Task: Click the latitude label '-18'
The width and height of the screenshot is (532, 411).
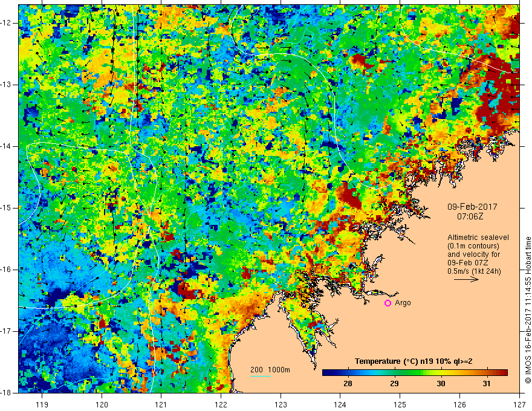Action: tap(6, 393)
